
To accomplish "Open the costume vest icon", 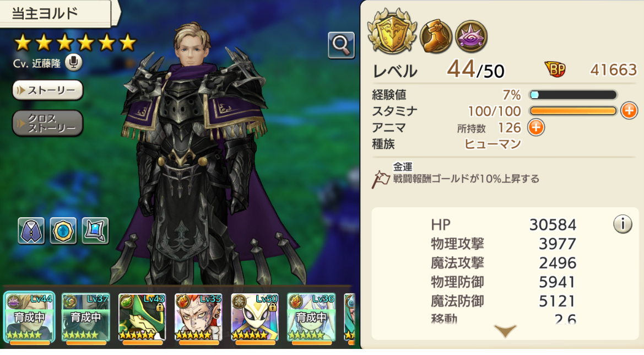I will 31,231.
